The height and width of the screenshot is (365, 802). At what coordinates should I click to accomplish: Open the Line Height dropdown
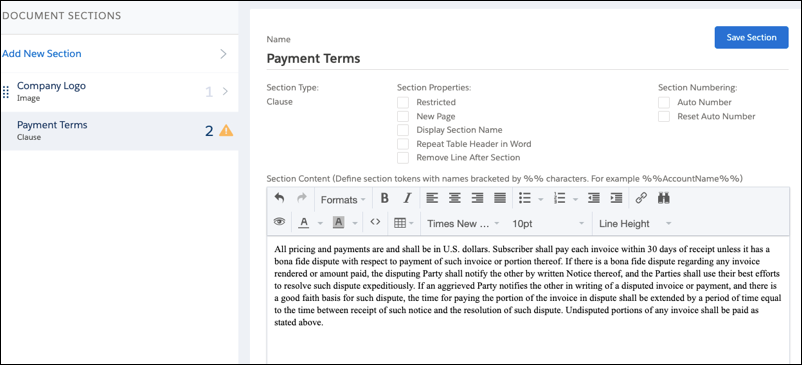pos(635,223)
